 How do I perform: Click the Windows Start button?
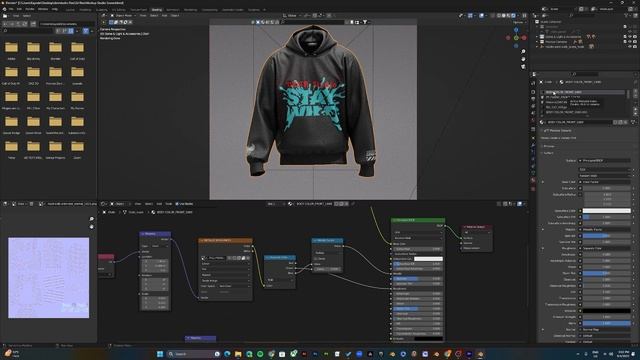point(160,354)
